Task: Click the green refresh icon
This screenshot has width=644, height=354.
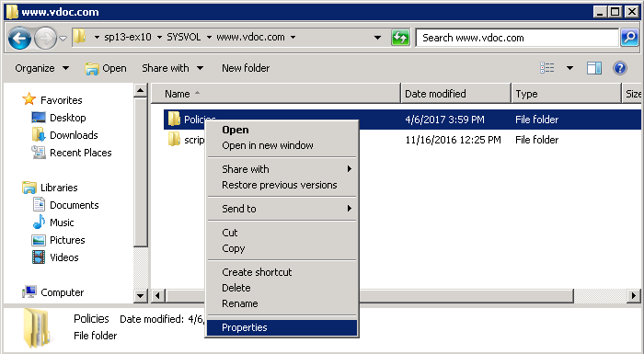Action: 400,38
